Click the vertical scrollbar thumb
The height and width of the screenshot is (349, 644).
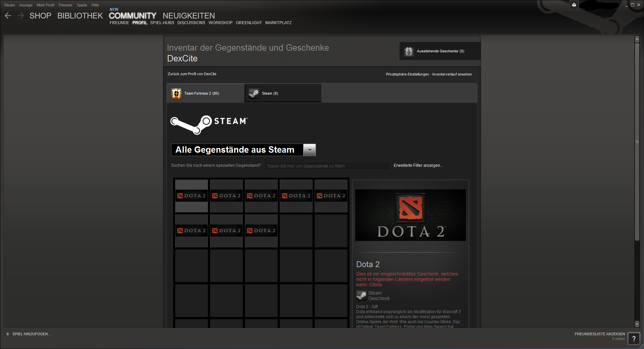coord(637,142)
